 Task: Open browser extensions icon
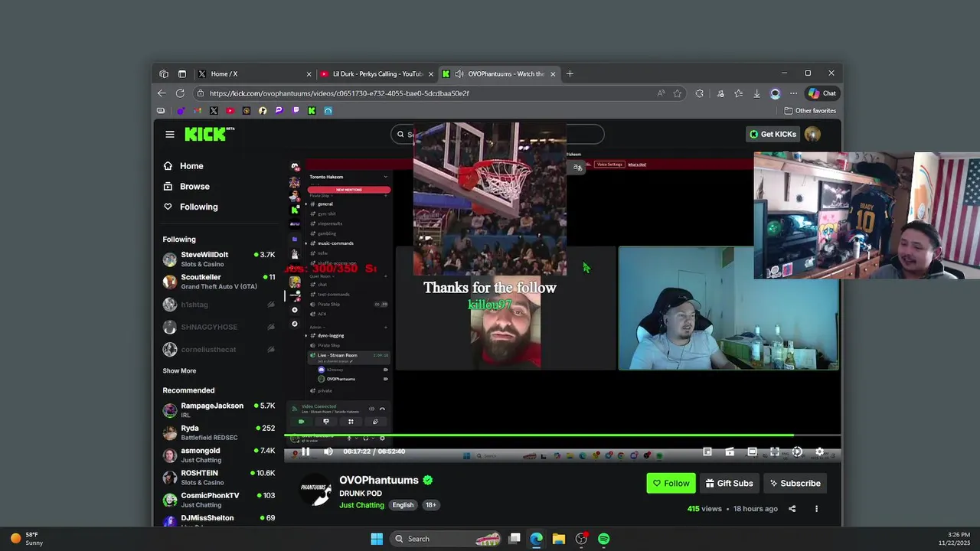click(699, 93)
